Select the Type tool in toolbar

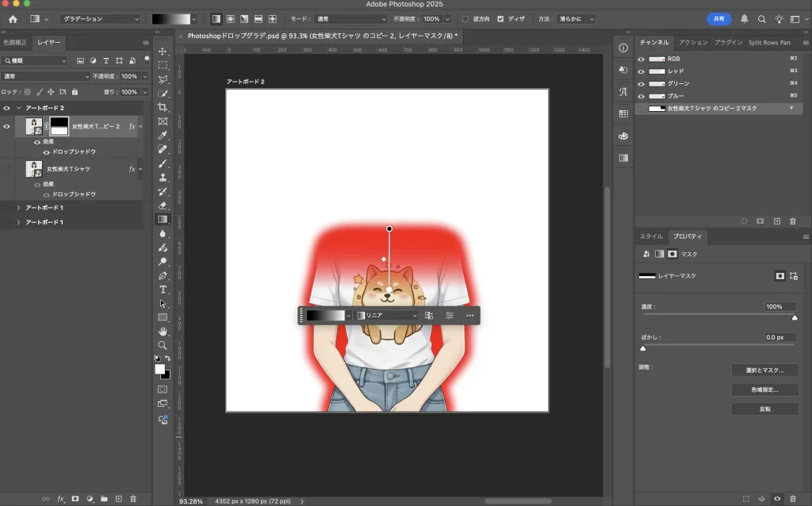pos(163,289)
